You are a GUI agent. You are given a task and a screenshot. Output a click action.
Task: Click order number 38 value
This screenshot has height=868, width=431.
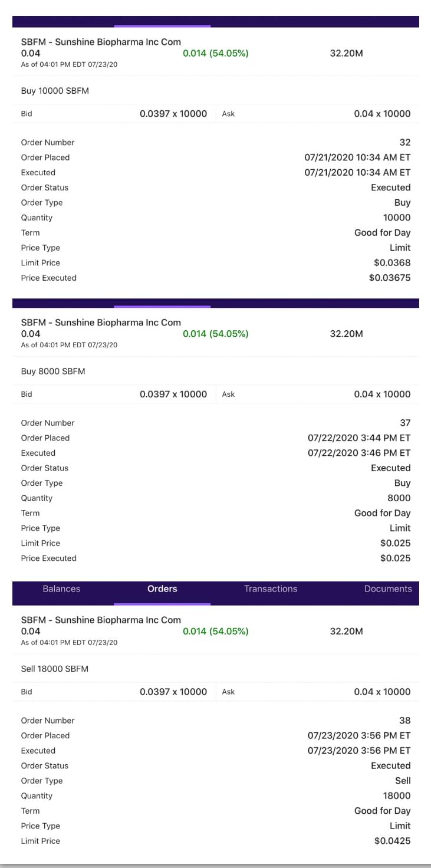(404, 721)
